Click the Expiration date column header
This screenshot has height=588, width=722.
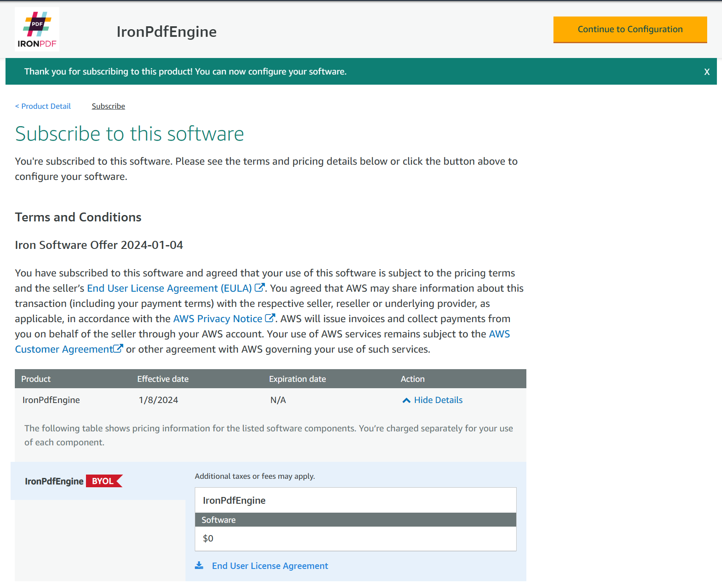[297, 379]
